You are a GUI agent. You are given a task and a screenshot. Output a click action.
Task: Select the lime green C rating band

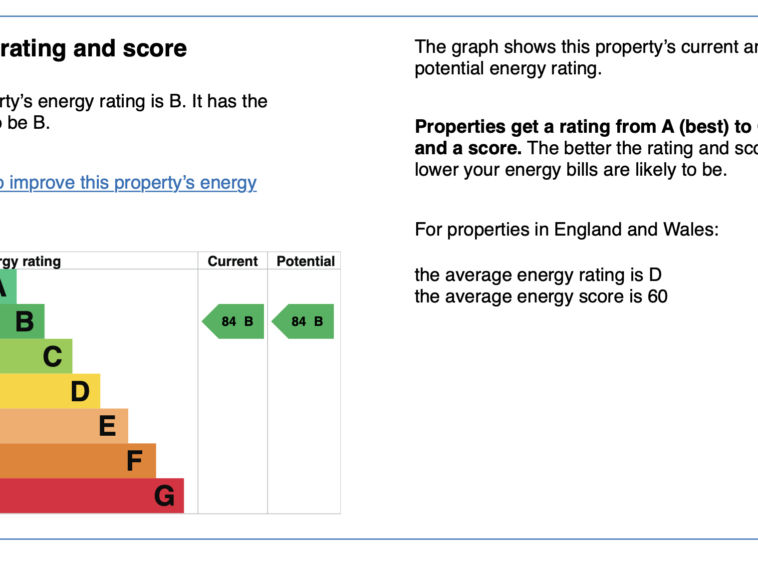(36, 356)
